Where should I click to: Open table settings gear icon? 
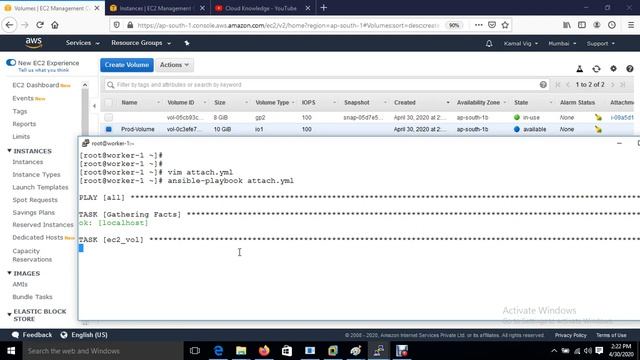pos(613,69)
